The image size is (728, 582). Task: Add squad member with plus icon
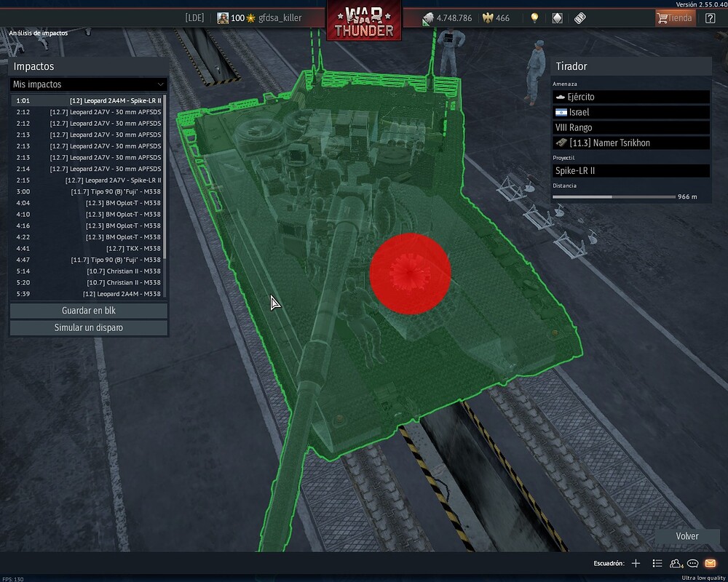636,563
